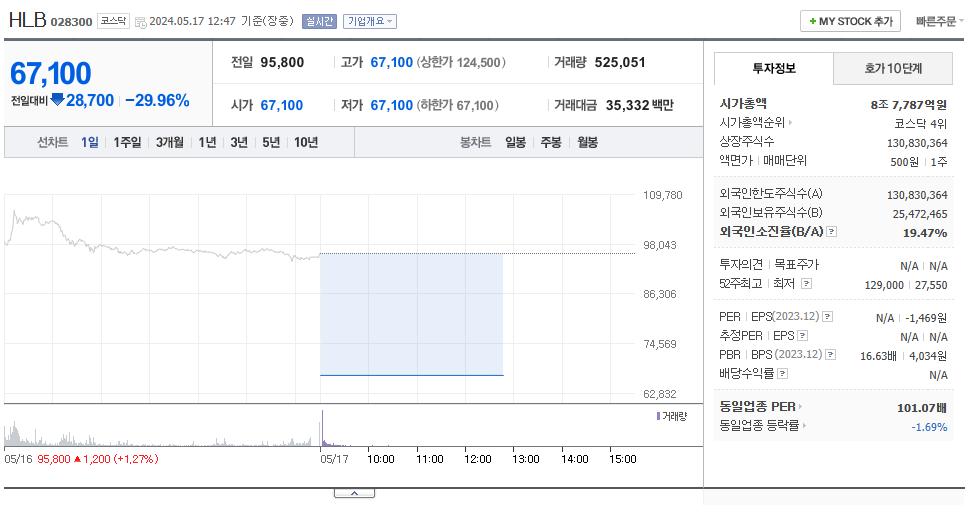The height and width of the screenshot is (505, 970).
Task: Click the EPS value -1,469원
Action: click(x=926, y=318)
